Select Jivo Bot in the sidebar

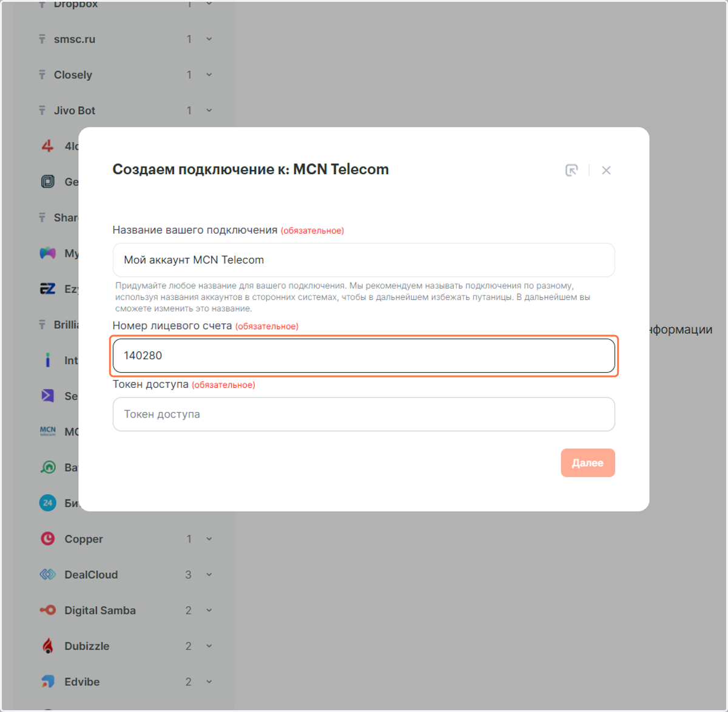pyautogui.click(x=75, y=110)
